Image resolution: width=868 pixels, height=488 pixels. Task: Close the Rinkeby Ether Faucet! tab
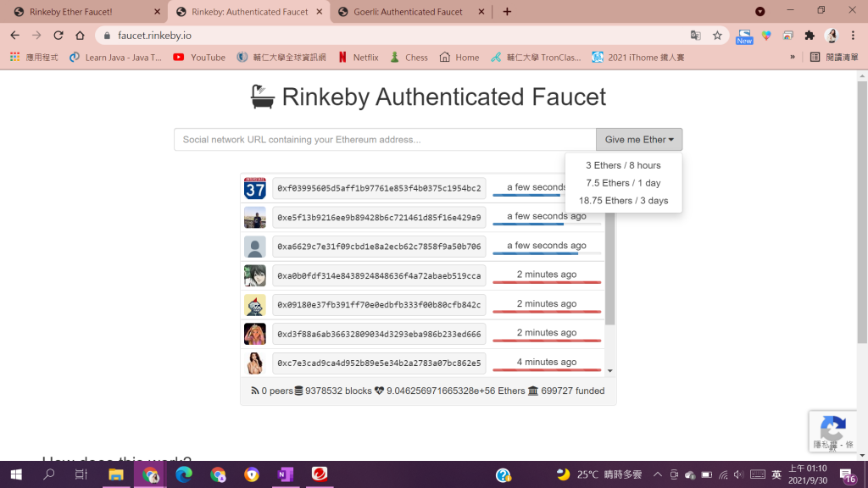(x=157, y=12)
